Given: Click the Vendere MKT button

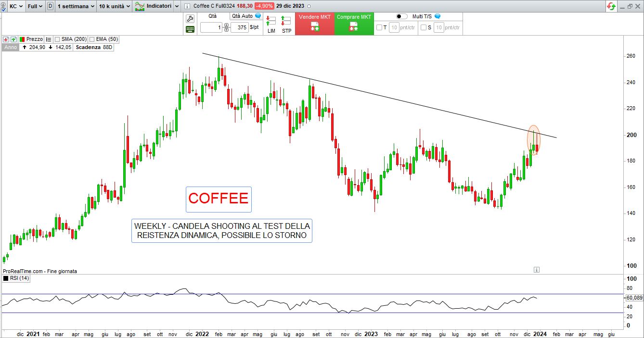Looking at the screenshot, I should click(315, 24).
